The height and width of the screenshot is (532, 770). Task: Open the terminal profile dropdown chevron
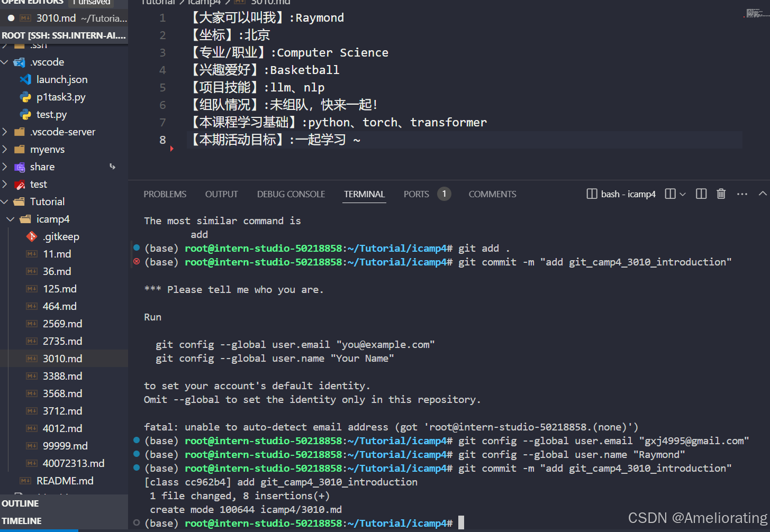coord(683,194)
